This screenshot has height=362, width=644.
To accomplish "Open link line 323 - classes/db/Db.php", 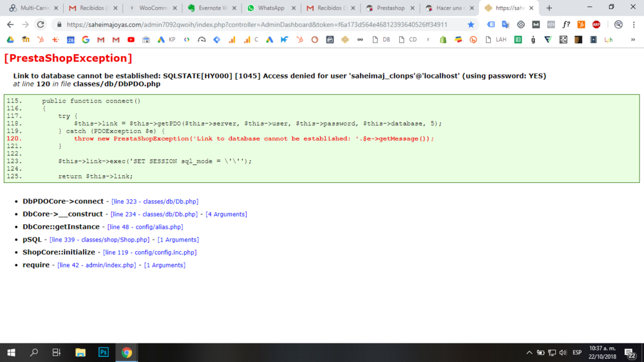I will (155, 202).
